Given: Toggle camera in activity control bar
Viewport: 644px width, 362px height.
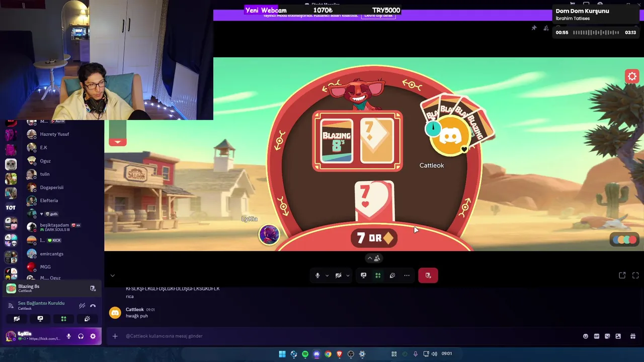Looking at the screenshot, I should pyautogui.click(x=339, y=276).
